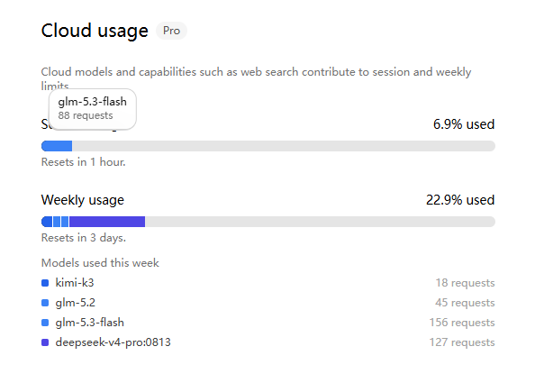The width and height of the screenshot is (535, 392).
Task: Click the glm-5.2 legend color square
Action: tap(45, 303)
